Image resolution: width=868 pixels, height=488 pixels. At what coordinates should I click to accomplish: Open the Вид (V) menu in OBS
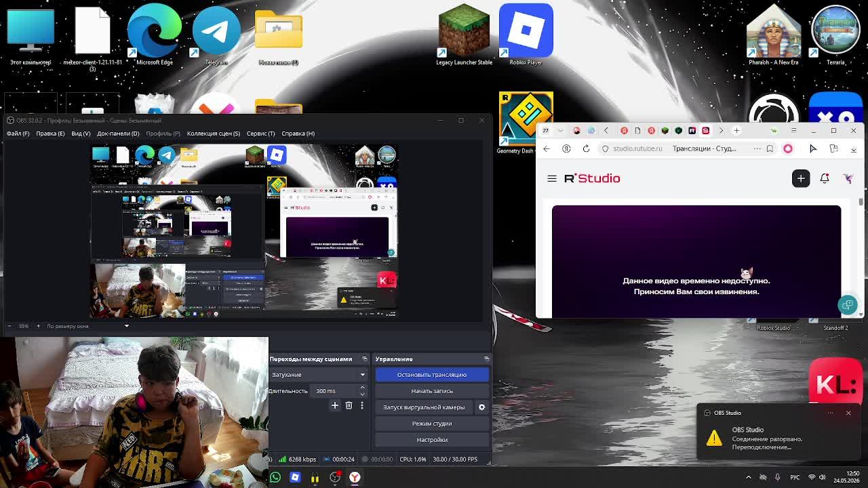point(81,134)
